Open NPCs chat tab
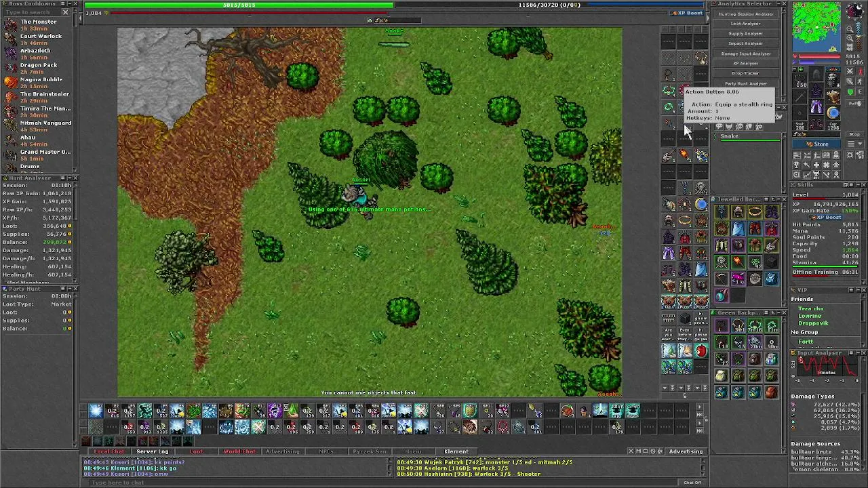Viewport: 868px width, 488px height. 326,451
